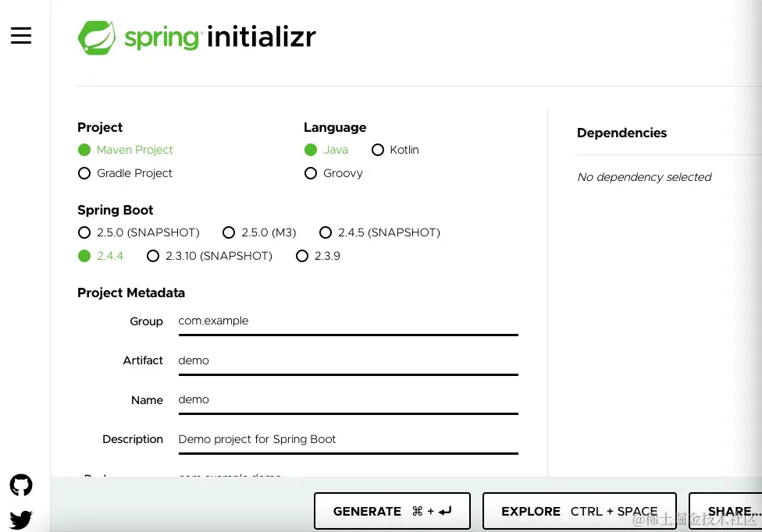
Task: Click the 'No dependency selected' text
Action: [644, 177]
